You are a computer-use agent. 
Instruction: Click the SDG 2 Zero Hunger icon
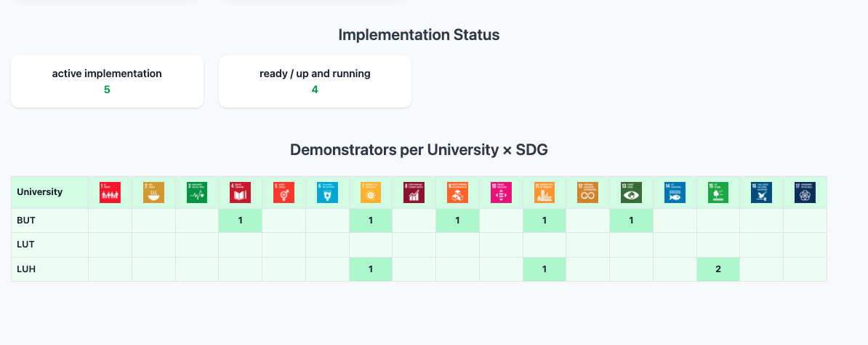pos(153,192)
